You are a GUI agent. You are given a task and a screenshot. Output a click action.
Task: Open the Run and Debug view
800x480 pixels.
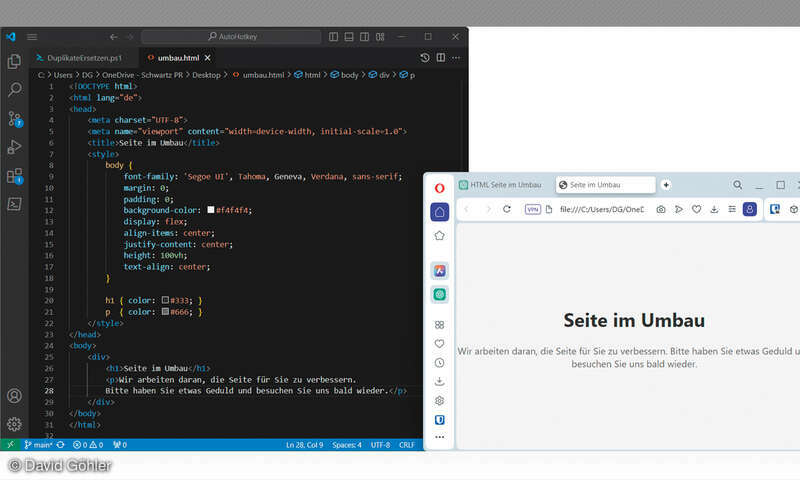[14, 147]
